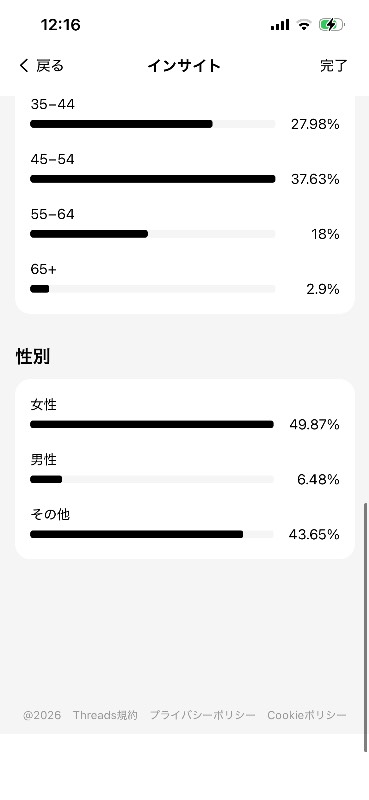Viewport: 369px width, 800px height.
Task: Tap the battery charging icon
Action: [332, 24]
